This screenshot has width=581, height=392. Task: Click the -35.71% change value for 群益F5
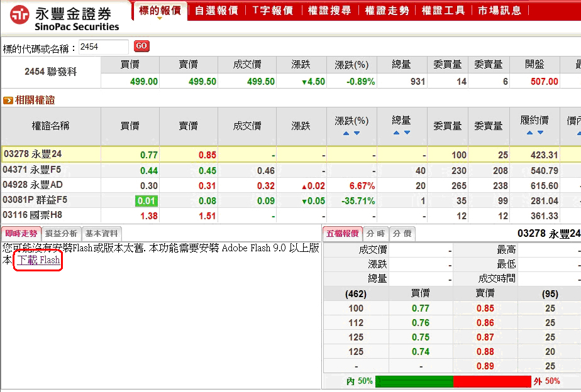pos(358,201)
